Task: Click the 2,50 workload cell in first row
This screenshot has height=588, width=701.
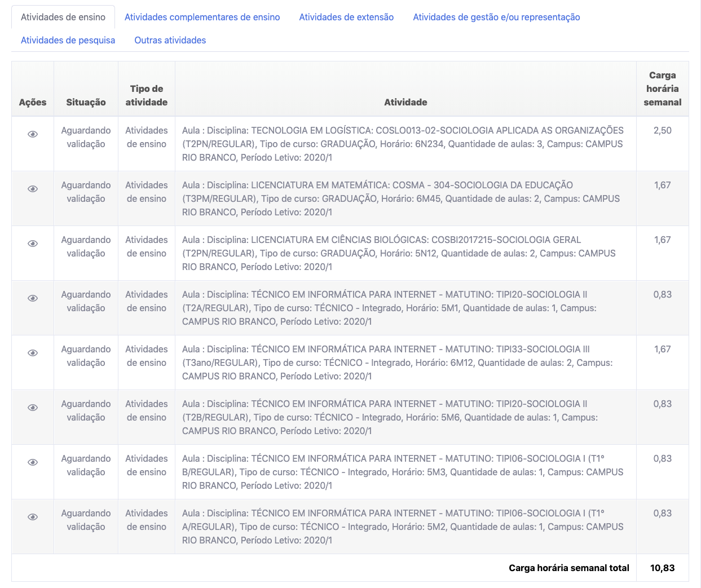Action: tap(662, 130)
